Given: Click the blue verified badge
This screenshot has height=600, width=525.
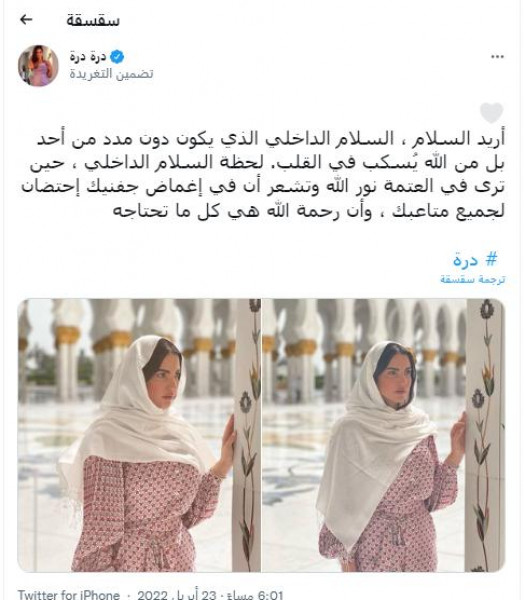Looking at the screenshot, I should (117, 57).
